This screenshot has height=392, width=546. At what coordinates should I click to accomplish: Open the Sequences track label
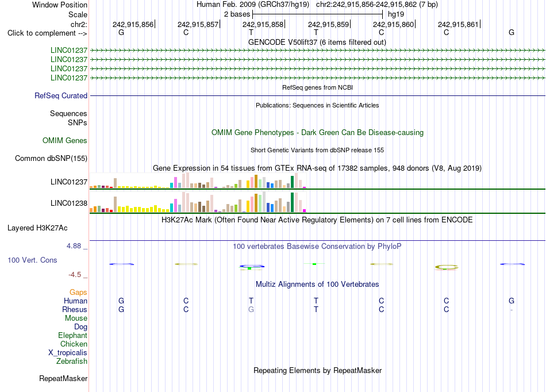(x=68, y=113)
